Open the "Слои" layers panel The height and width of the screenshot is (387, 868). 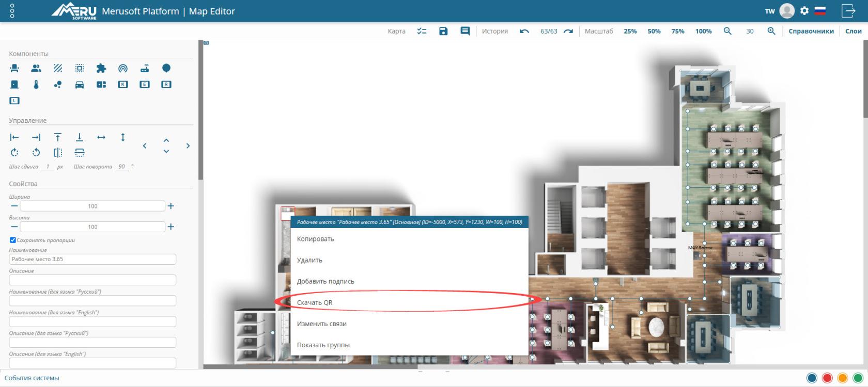[x=853, y=31]
